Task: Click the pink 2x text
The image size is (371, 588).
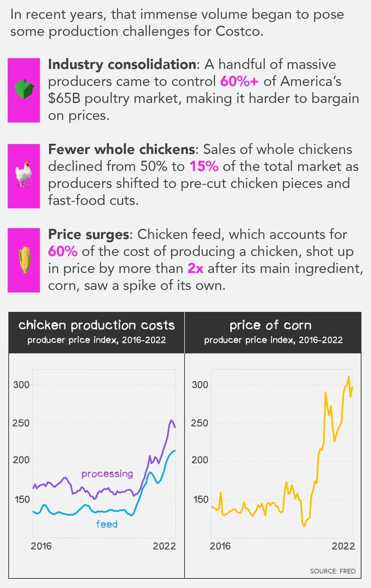Action: pos(195,268)
